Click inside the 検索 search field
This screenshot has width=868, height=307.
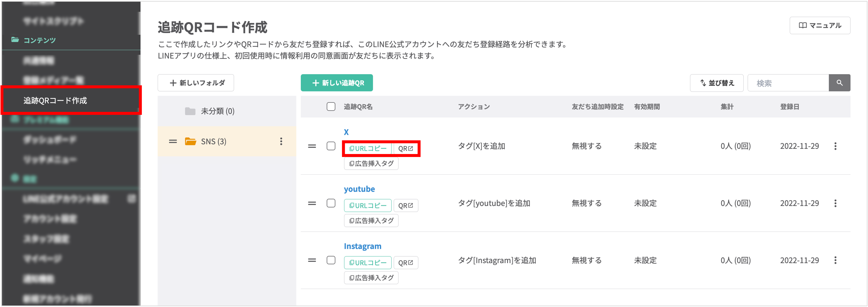pyautogui.click(x=789, y=83)
